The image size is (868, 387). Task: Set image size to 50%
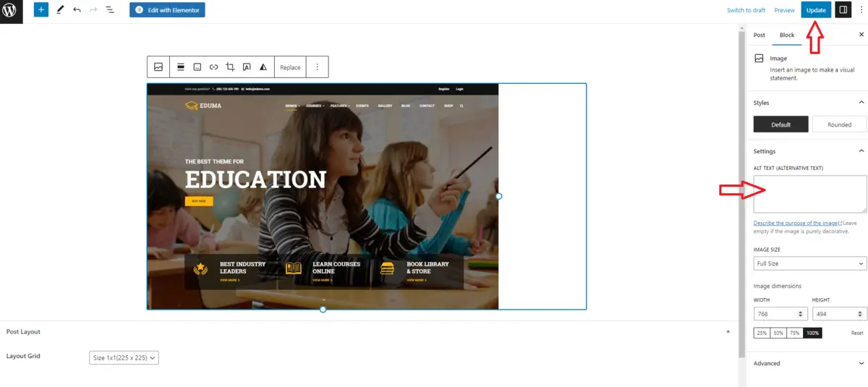778,333
